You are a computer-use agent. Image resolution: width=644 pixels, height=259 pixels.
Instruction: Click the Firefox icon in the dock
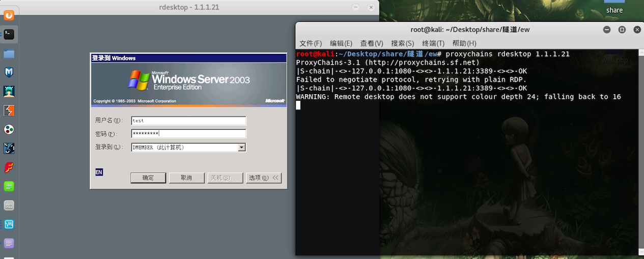pos(9,15)
